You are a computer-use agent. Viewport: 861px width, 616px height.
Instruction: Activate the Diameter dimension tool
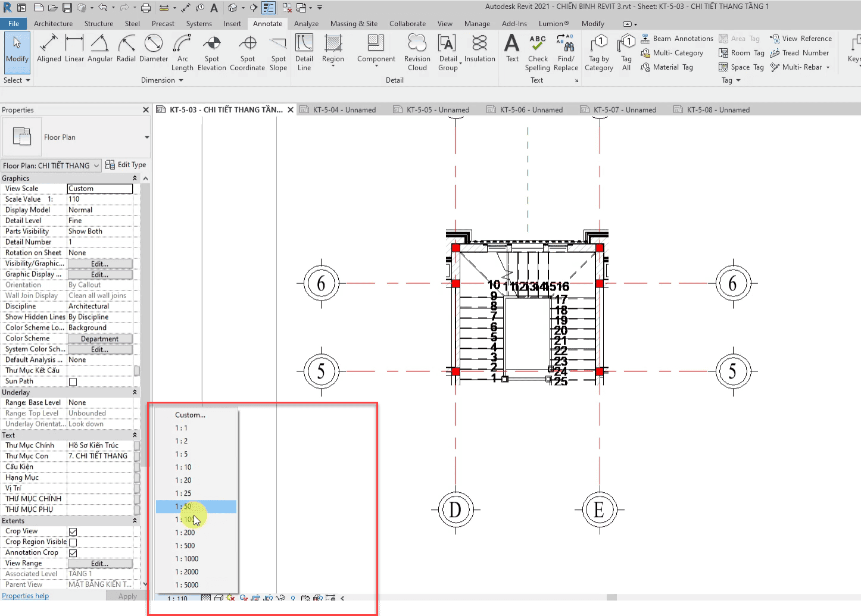[x=154, y=49]
